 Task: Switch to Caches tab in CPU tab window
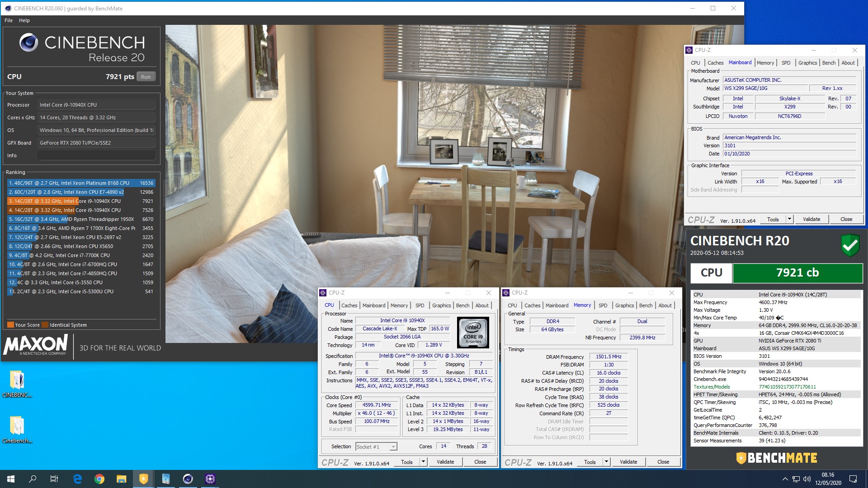[349, 305]
